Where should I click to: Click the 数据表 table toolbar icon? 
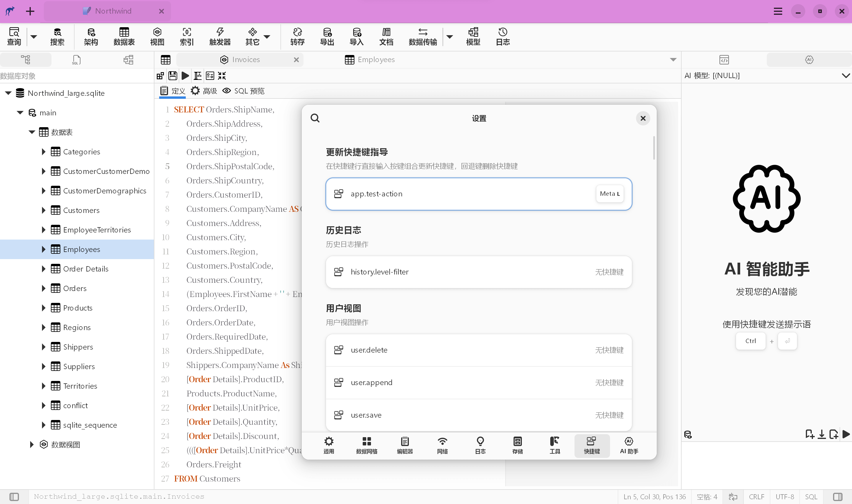coord(124,36)
